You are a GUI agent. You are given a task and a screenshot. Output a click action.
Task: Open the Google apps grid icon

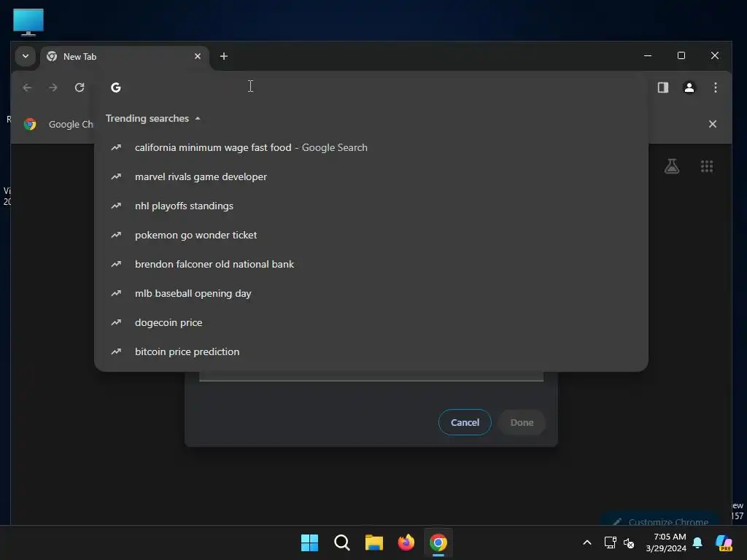(706, 166)
